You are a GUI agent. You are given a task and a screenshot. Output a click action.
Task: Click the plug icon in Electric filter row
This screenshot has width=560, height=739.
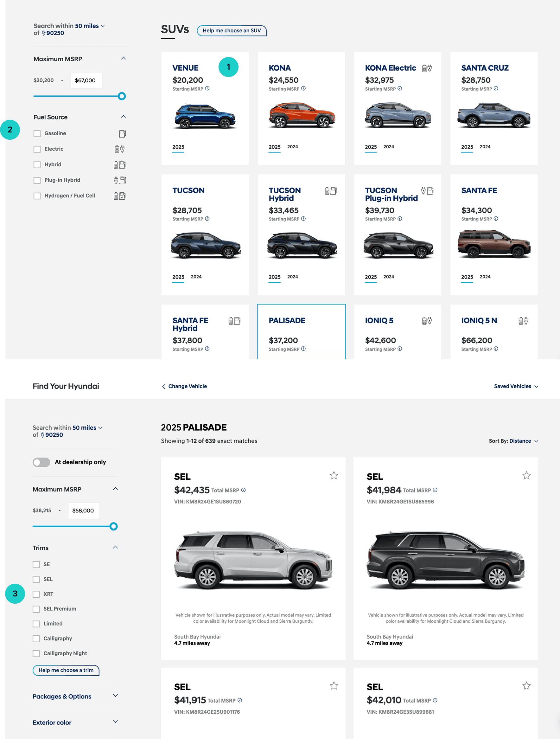coord(119,149)
